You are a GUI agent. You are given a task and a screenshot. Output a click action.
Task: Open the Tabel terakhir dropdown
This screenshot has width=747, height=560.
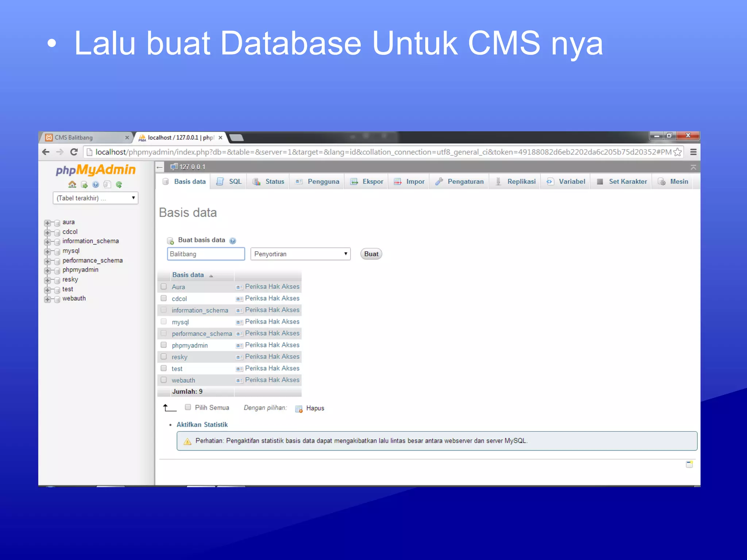pyautogui.click(x=96, y=198)
